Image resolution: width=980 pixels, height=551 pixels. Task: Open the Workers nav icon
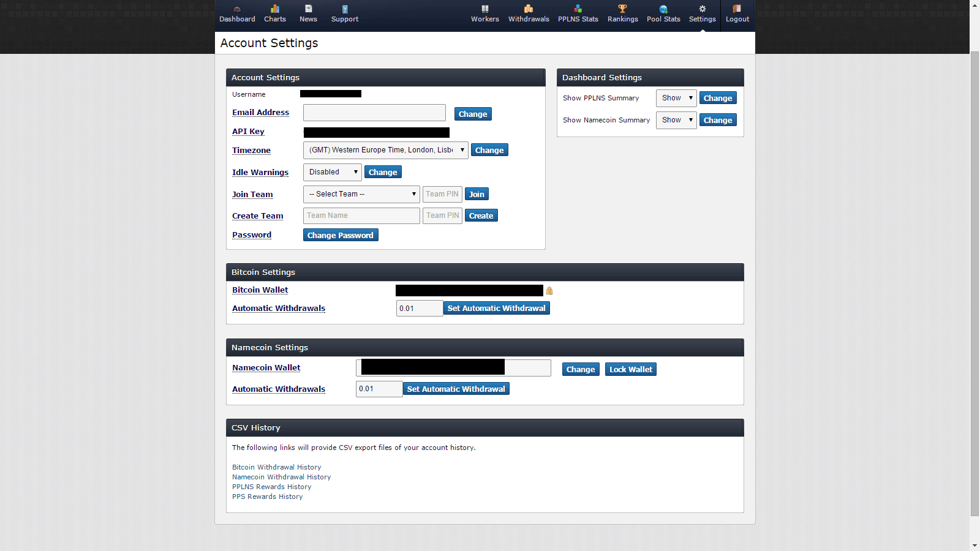pos(485,9)
